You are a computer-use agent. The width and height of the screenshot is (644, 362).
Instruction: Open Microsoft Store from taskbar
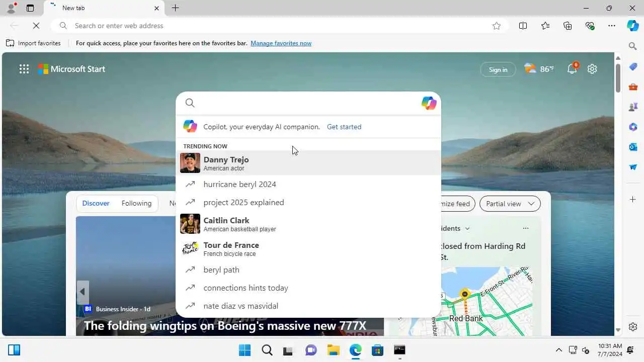click(377, 350)
